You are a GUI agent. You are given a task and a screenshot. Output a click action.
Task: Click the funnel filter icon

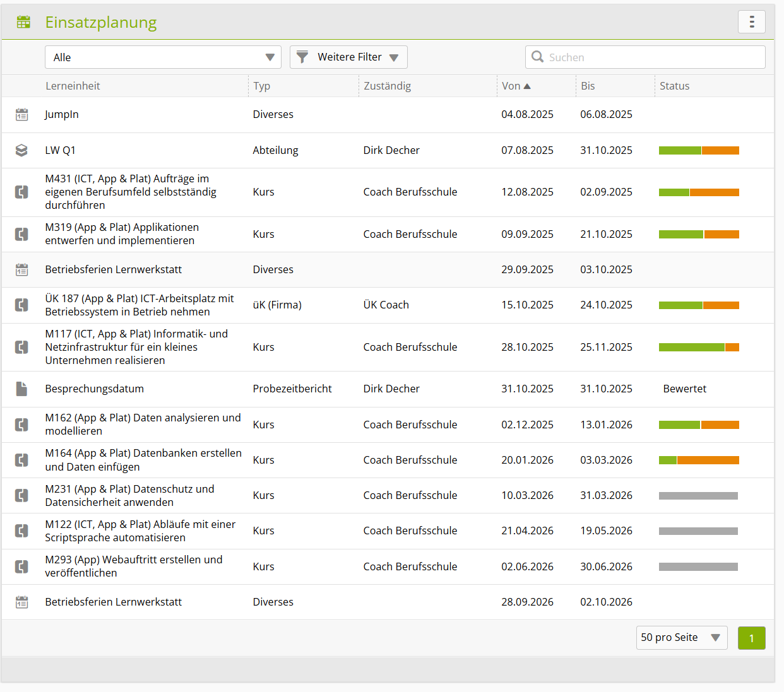(302, 57)
